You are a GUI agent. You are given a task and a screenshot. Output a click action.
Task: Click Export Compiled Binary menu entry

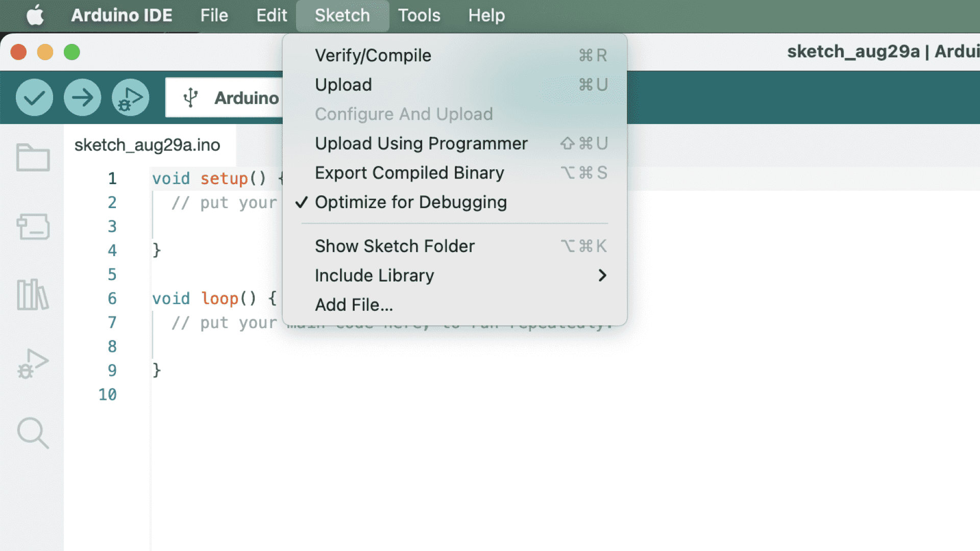(409, 173)
